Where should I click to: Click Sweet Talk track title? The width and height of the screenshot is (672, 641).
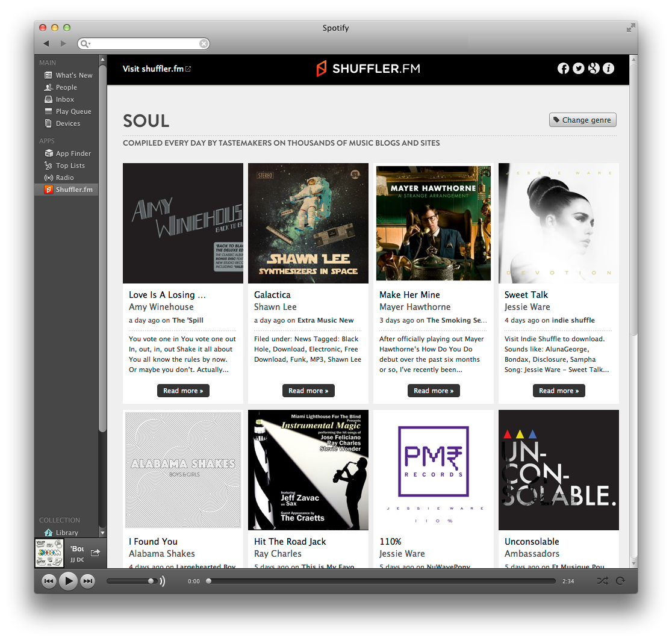coord(526,295)
